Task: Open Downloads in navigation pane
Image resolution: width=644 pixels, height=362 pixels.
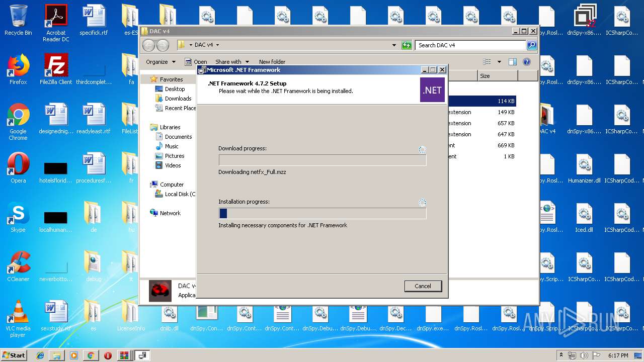Action: 178,99
